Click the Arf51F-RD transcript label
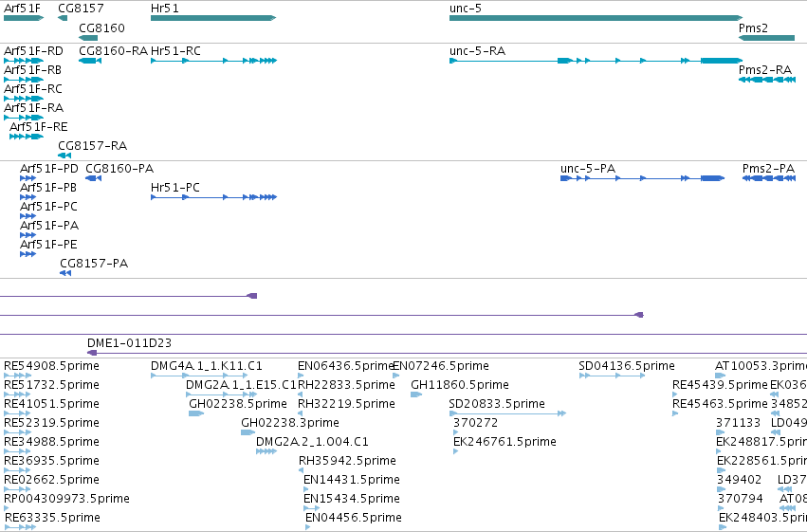 pos(33,51)
